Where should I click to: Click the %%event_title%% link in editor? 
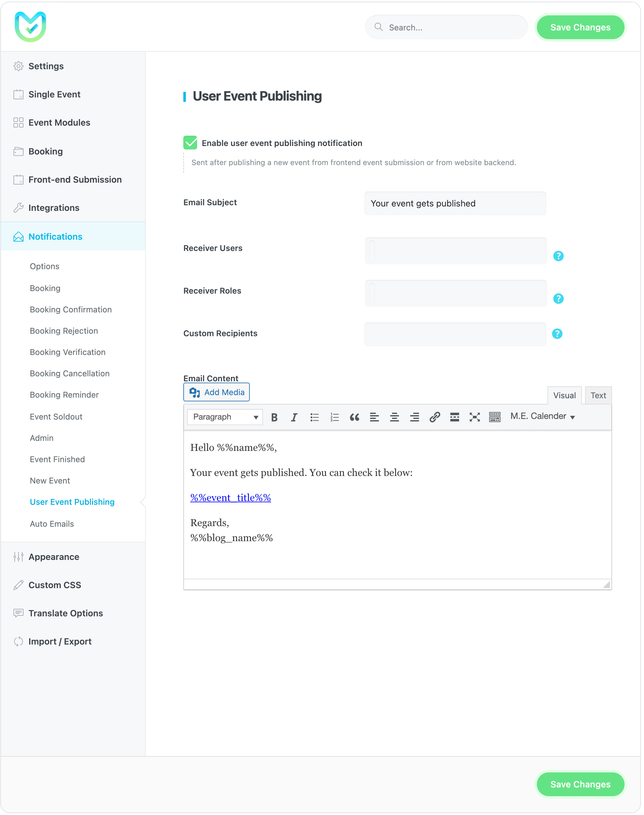point(230,498)
